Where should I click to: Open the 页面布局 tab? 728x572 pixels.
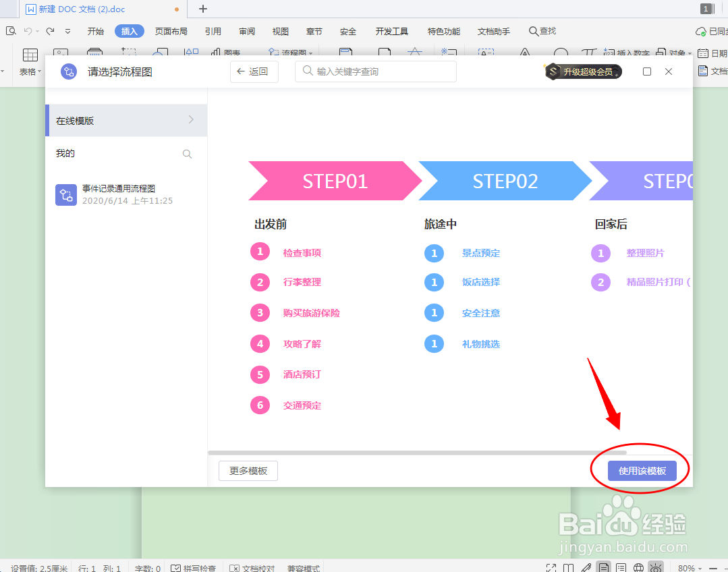tap(171, 31)
